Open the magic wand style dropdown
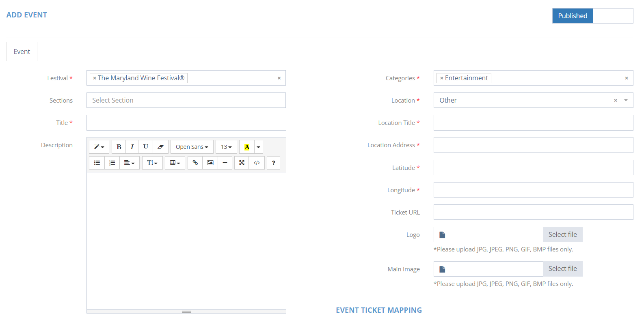The image size is (644, 320). (x=99, y=147)
